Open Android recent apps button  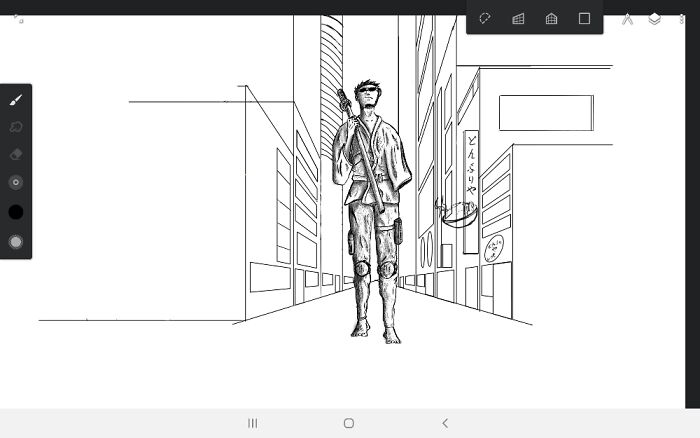[253, 423]
